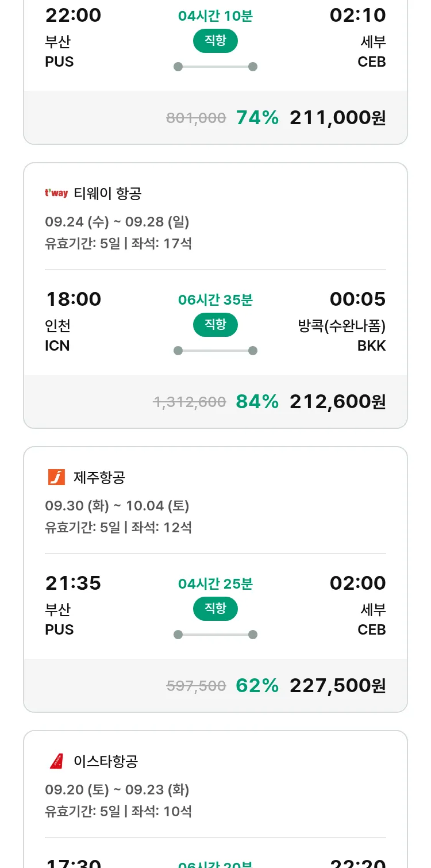The width and height of the screenshot is (431, 868).
Task: Click the 62% discount label
Action: pos(257,685)
